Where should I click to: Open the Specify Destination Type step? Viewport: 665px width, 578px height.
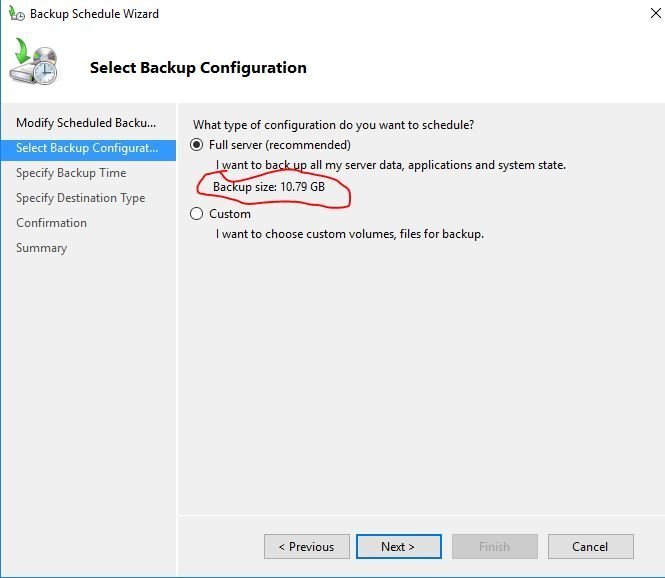point(81,198)
